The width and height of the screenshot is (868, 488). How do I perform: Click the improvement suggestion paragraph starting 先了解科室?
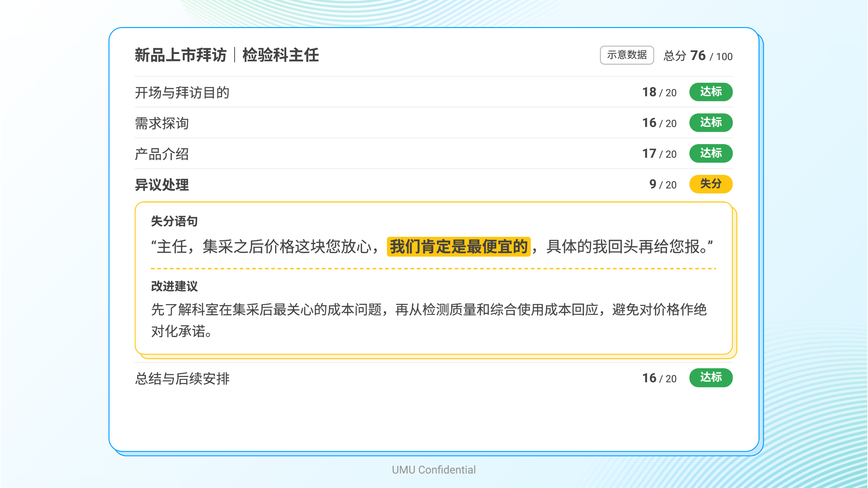point(429,320)
